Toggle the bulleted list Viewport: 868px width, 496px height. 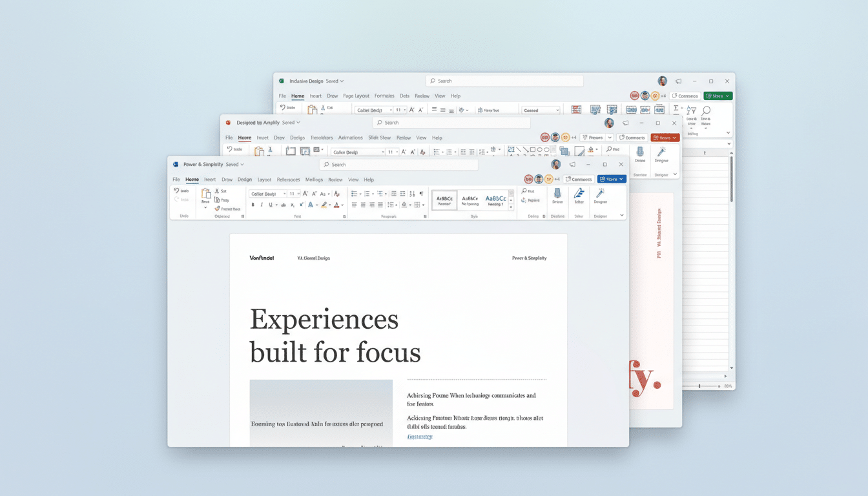tap(354, 193)
